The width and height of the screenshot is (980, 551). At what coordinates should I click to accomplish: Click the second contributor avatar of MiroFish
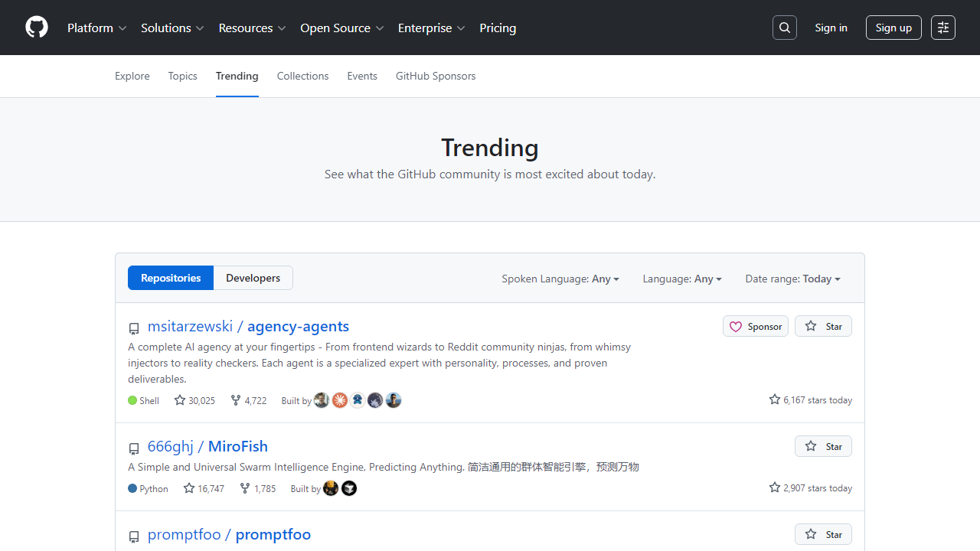349,488
